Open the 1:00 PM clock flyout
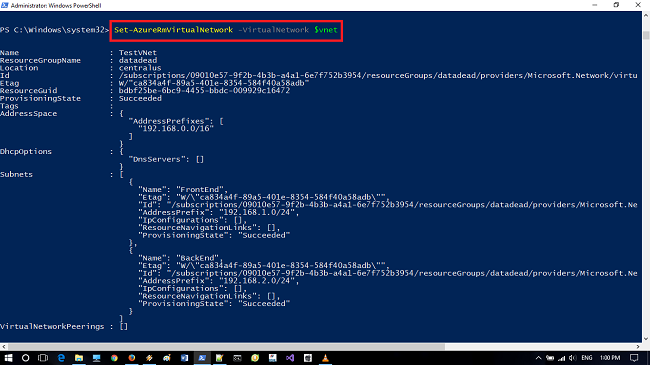 point(610,358)
